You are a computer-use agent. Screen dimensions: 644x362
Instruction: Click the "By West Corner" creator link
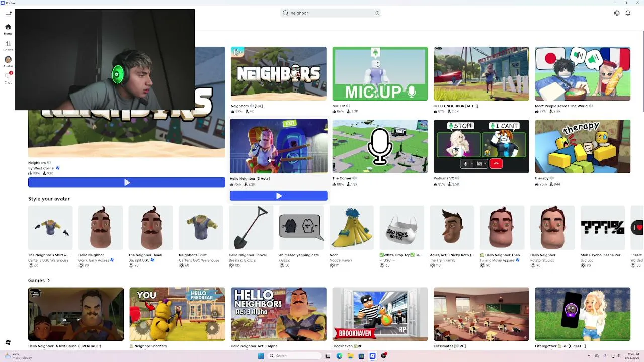coord(44,168)
